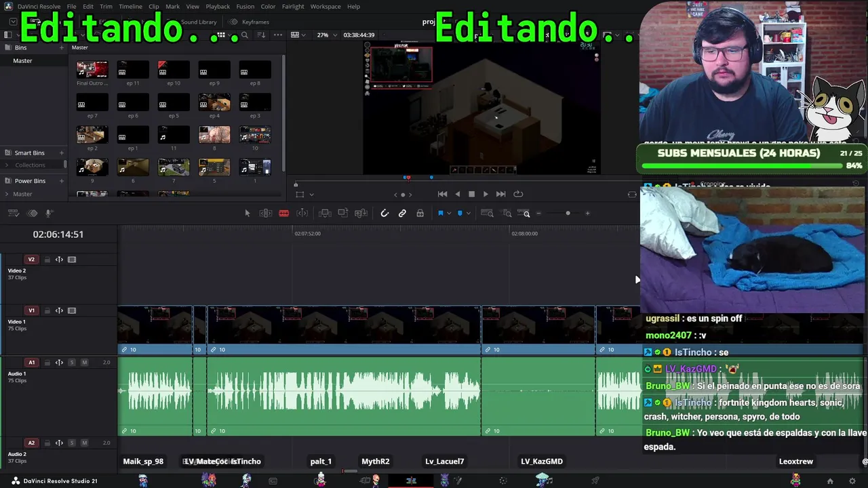The height and width of the screenshot is (488, 868).
Task: Switch to the Edit page icon
Action: coord(411,481)
